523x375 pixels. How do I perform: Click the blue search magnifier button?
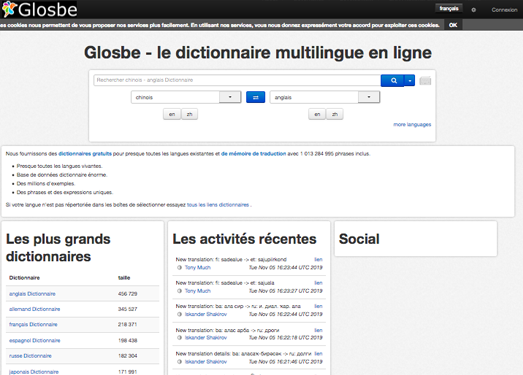pos(393,80)
